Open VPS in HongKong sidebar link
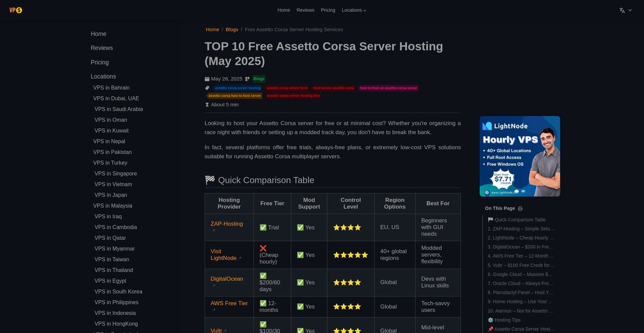The width and height of the screenshot is (644, 333). (116, 324)
